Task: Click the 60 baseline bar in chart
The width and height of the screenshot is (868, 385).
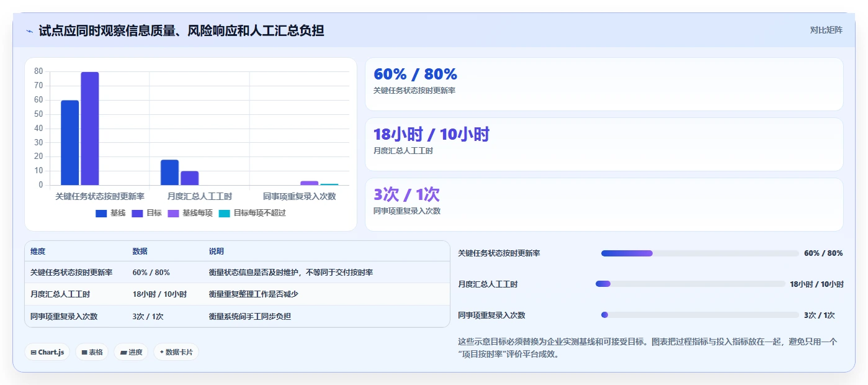Action: (x=69, y=143)
